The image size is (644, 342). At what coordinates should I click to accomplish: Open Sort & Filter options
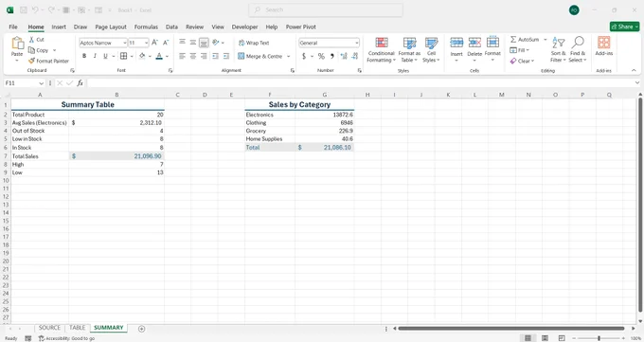[x=558, y=49]
